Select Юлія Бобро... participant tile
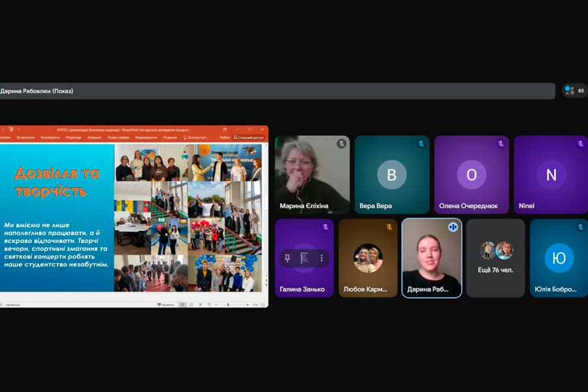The width and height of the screenshot is (588, 392). click(x=559, y=258)
